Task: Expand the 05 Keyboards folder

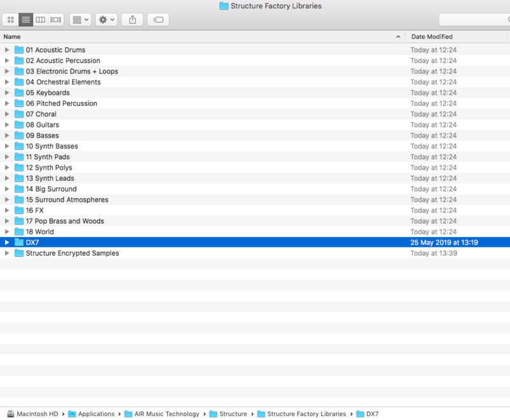Action: click(7, 92)
